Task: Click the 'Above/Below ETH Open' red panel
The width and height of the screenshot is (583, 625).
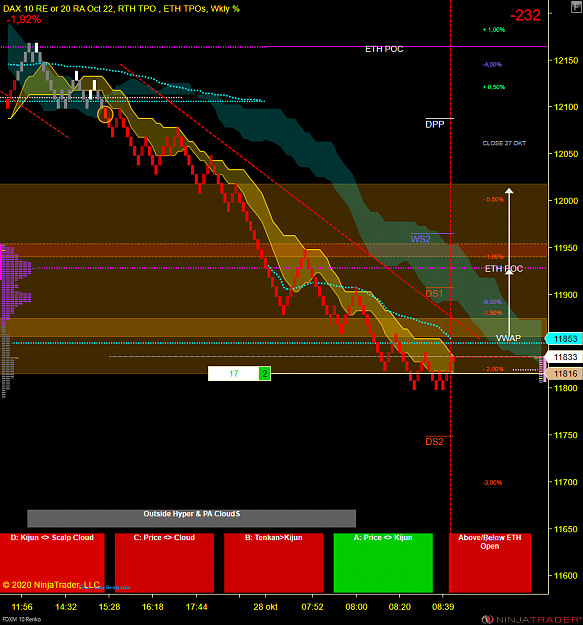Action: click(x=490, y=563)
